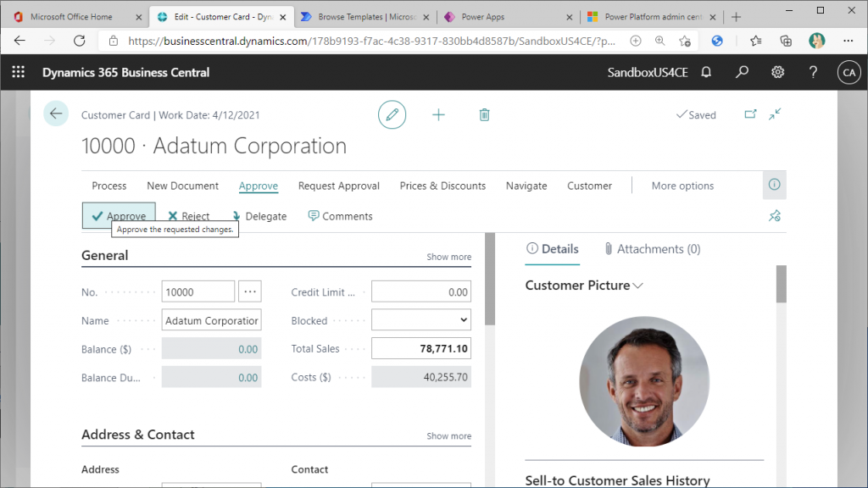Select the Approve action tab

click(x=259, y=186)
